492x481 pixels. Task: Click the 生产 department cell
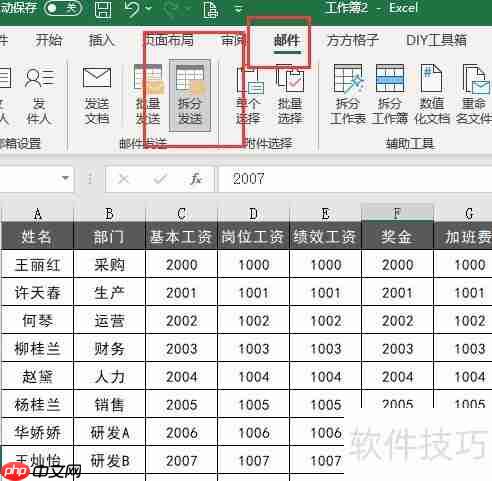[x=109, y=292]
